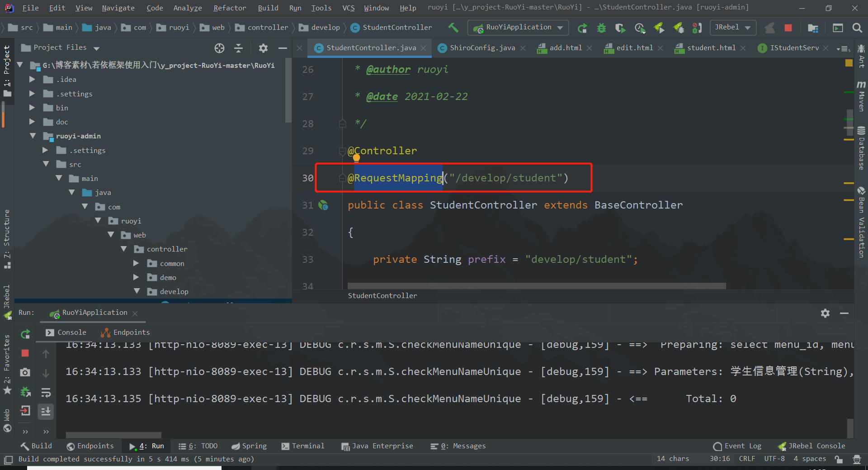This screenshot has width=868, height=470.
Task: Click the Build project hammer icon
Action: (453, 28)
